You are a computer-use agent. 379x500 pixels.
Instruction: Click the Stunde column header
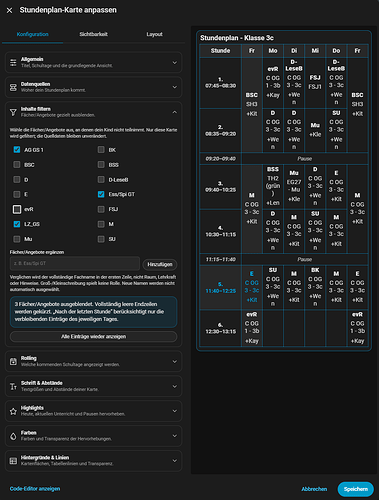tap(220, 51)
